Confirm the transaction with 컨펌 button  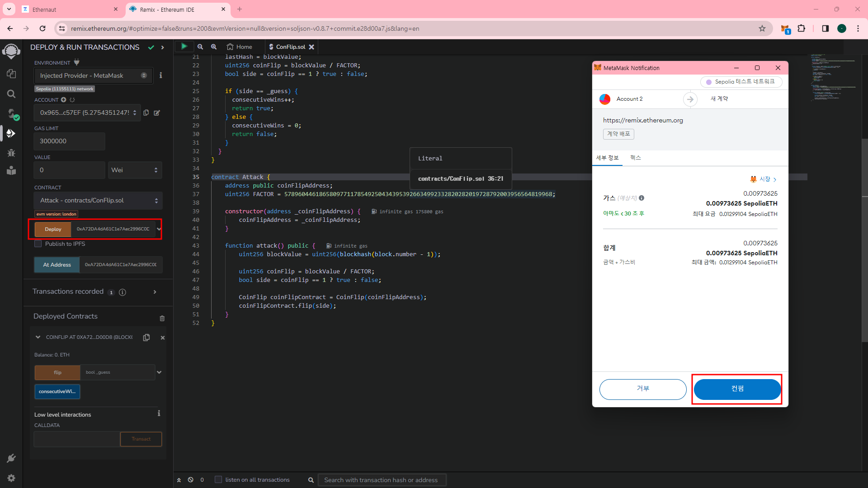pos(737,389)
